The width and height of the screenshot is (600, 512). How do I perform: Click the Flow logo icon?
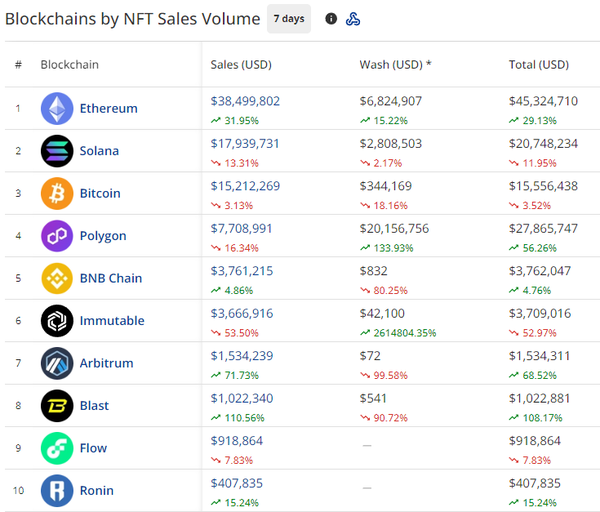click(57, 448)
